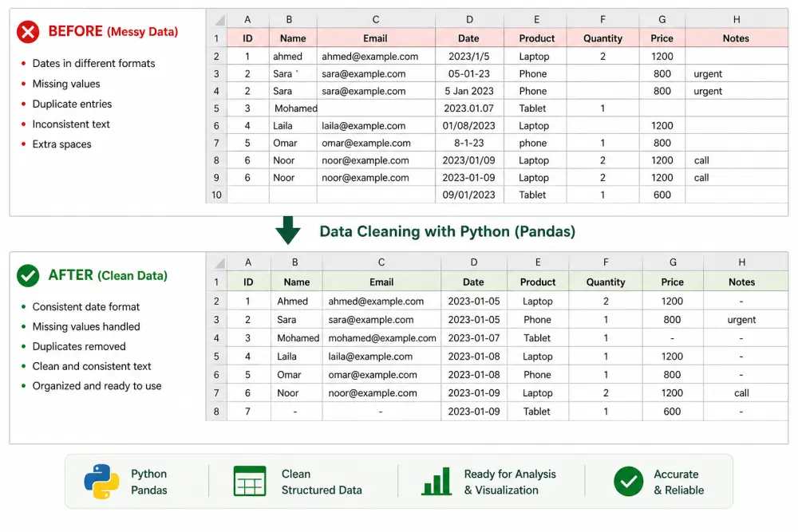The width and height of the screenshot is (798, 532).
Task: Click the 'Data Cleaning with Python (Pandas)' title
Action: click(448, 231)
